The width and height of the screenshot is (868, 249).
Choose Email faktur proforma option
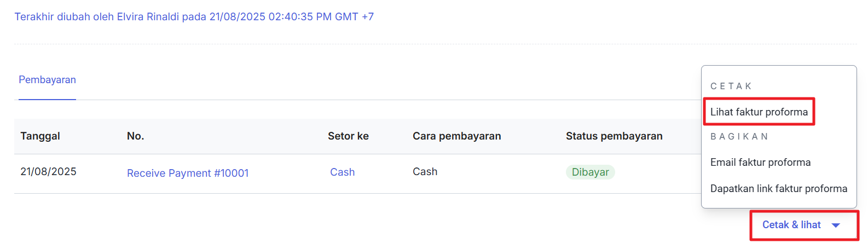pyautogui.click(x=760, y=163)
